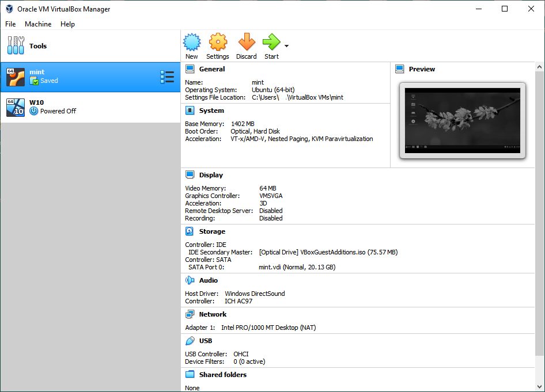Expand the Start button dropdown arrow
This screenshot has height=392, width=545.
click(x=286, y=45)
